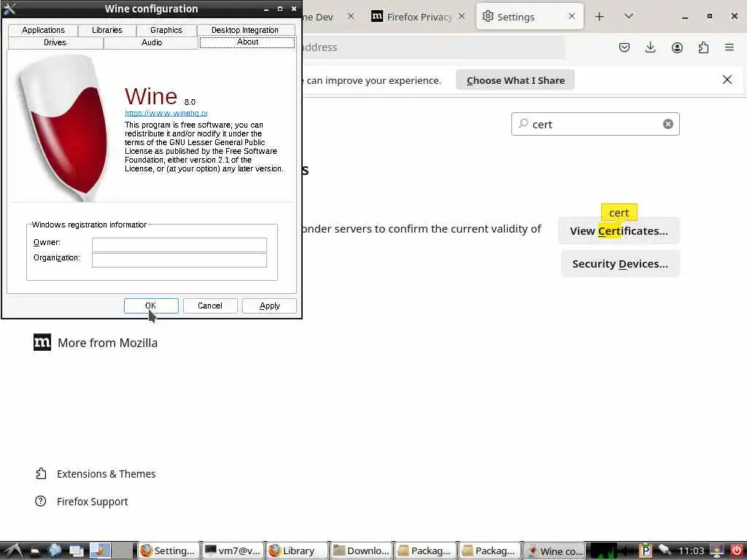747x560 pixels.
Task: Open Extensions & Themes link
Action: click(x=106, y=474)
